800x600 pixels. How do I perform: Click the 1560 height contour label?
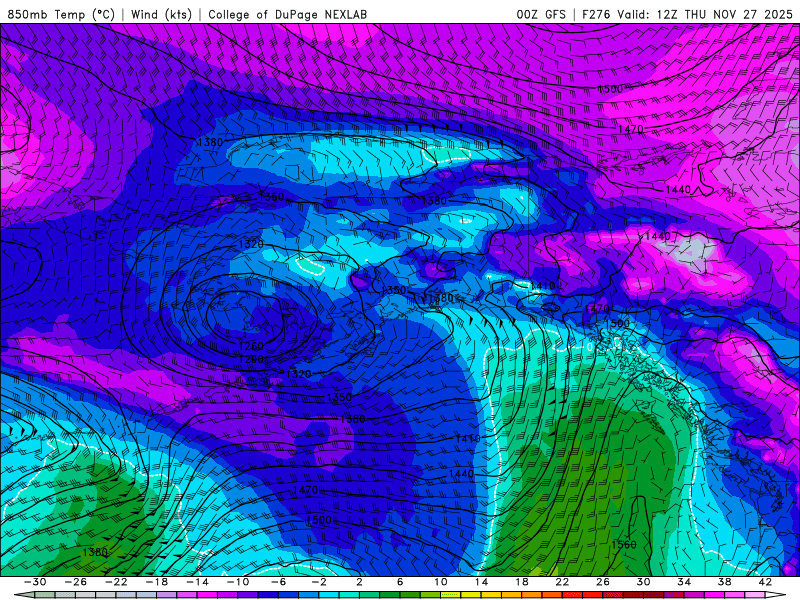(623, 544)
